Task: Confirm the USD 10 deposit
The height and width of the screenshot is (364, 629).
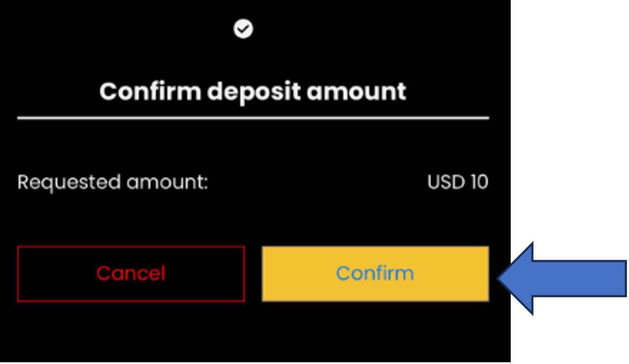Action: 375,274
